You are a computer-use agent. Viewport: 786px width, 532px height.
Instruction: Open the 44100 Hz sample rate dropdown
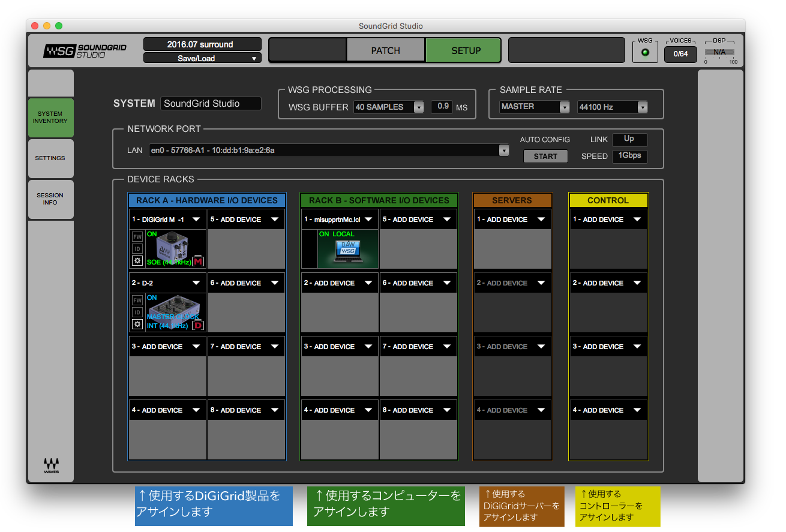(x=613, y=107)
